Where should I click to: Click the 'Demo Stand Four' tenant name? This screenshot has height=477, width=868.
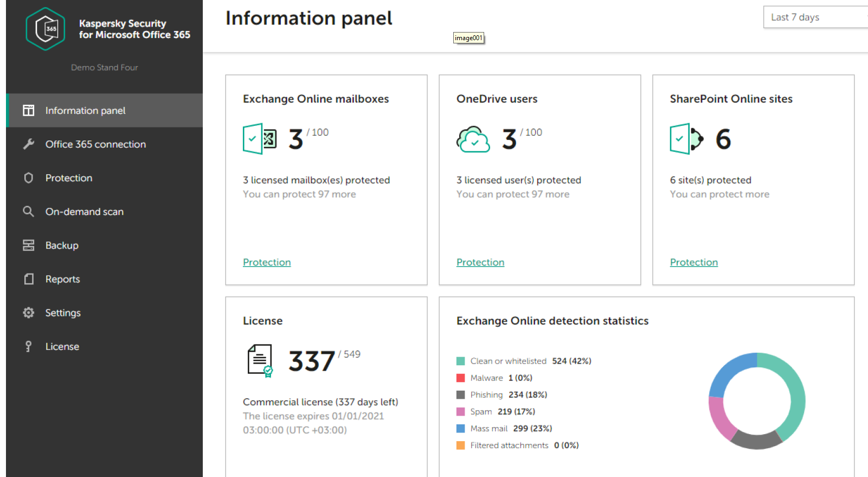coord(105,67)
